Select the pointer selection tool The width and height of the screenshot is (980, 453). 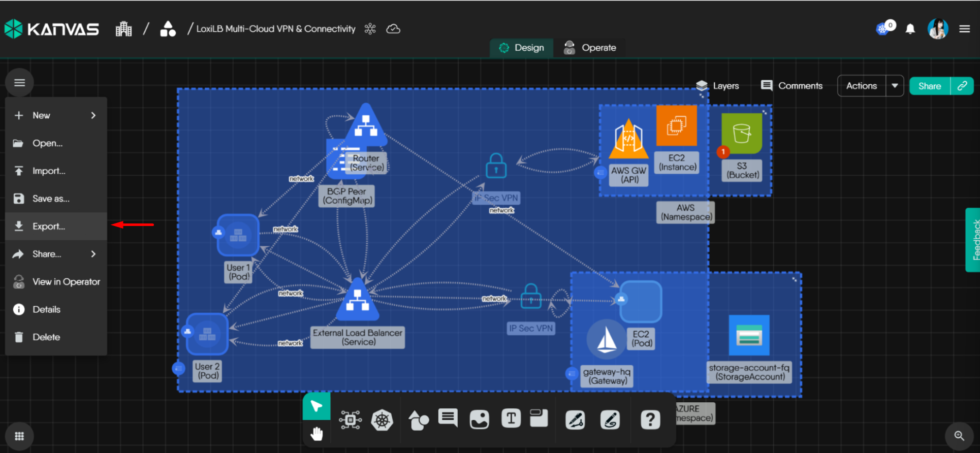[317, 406]
